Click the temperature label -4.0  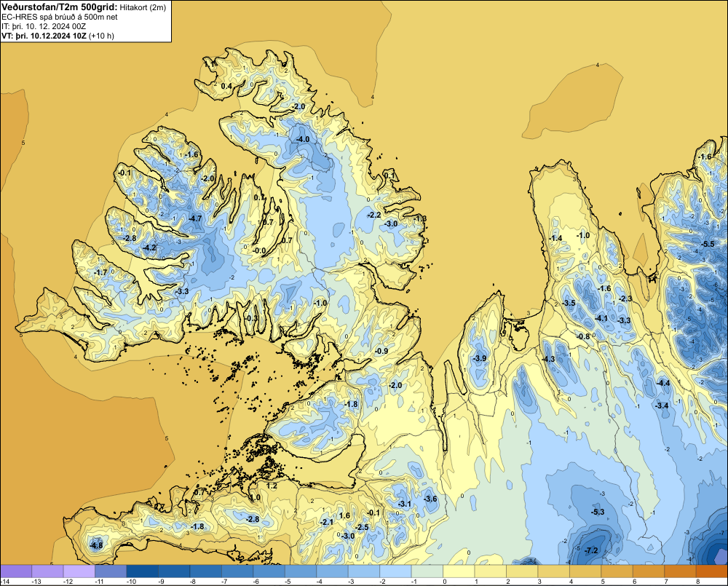303,139
